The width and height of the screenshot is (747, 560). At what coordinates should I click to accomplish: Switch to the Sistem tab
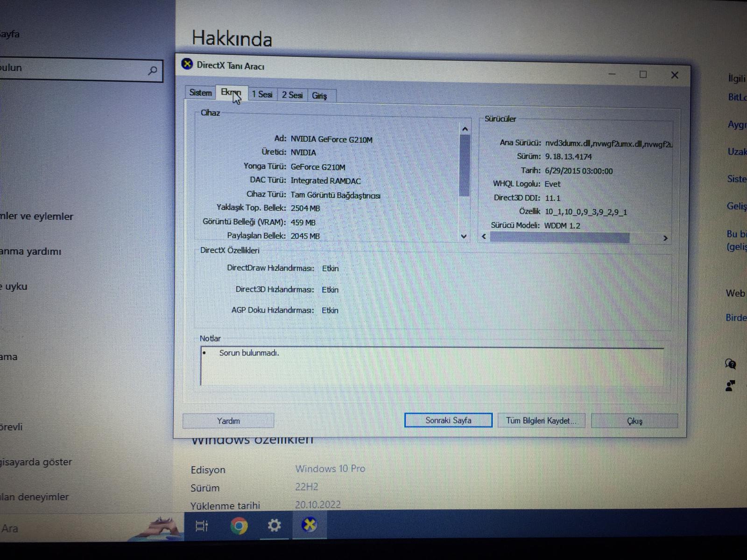tap(201, 92)
